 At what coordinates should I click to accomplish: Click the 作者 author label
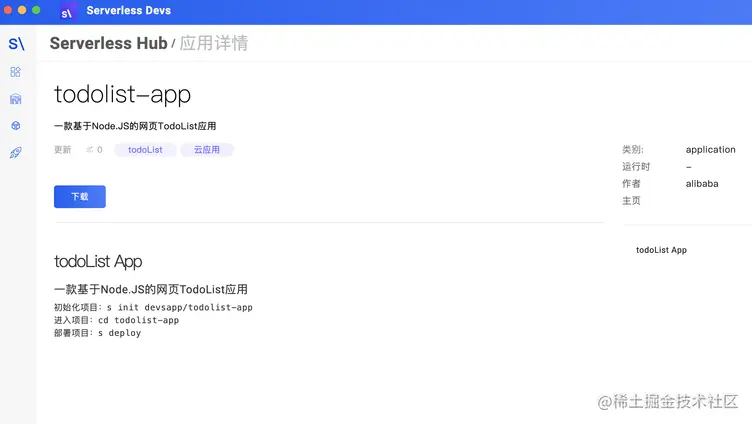point(631,184)
